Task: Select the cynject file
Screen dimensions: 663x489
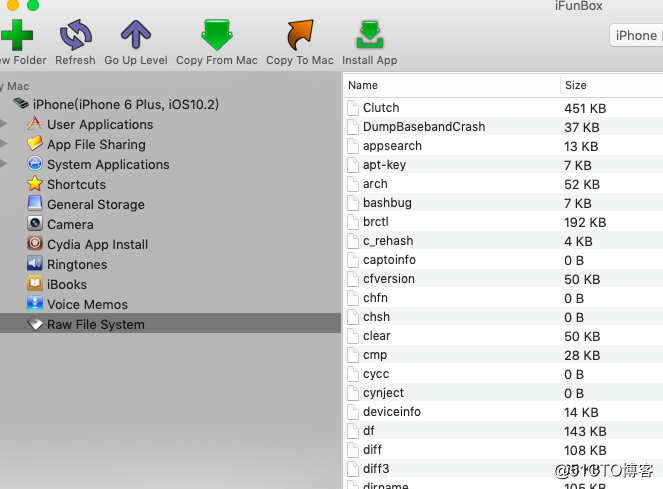Action: (384, 393)
